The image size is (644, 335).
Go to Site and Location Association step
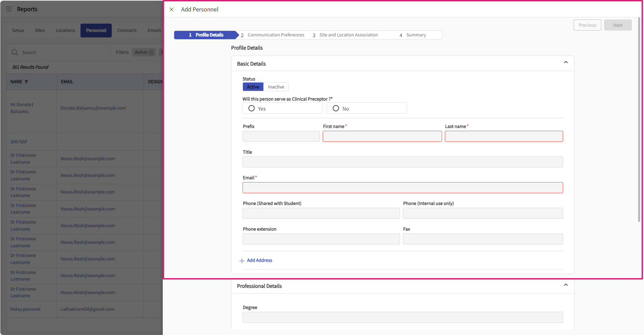[x=345, y=35]
